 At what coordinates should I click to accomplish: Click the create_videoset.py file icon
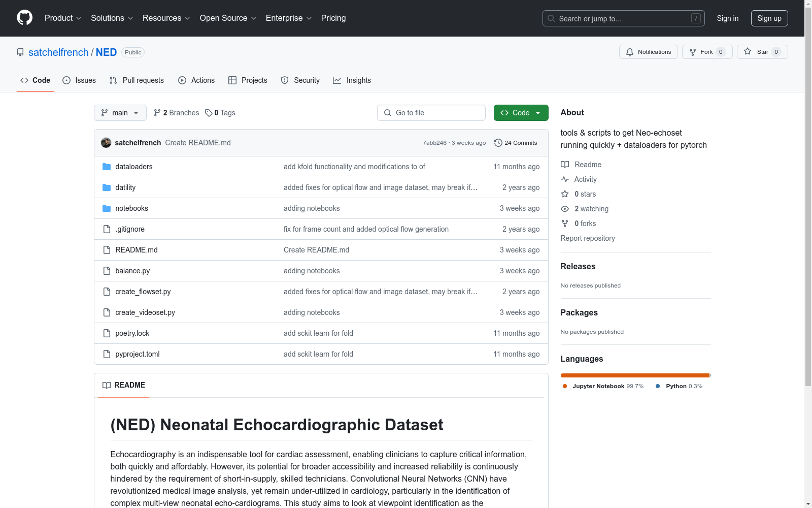coord(107,312)
